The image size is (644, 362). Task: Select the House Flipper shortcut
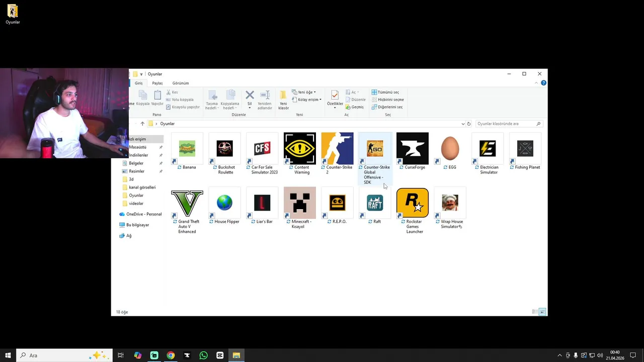click(225, 203)
